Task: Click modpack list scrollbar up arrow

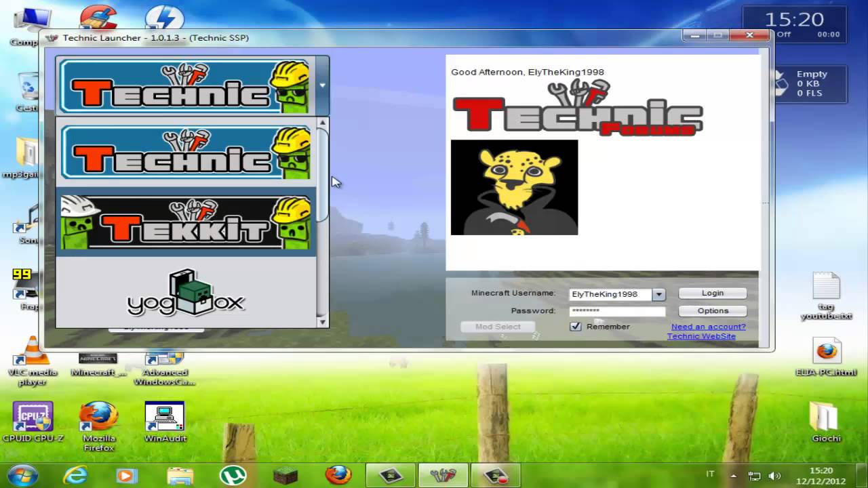Action: pyautogui.click(x=322, y=123)
